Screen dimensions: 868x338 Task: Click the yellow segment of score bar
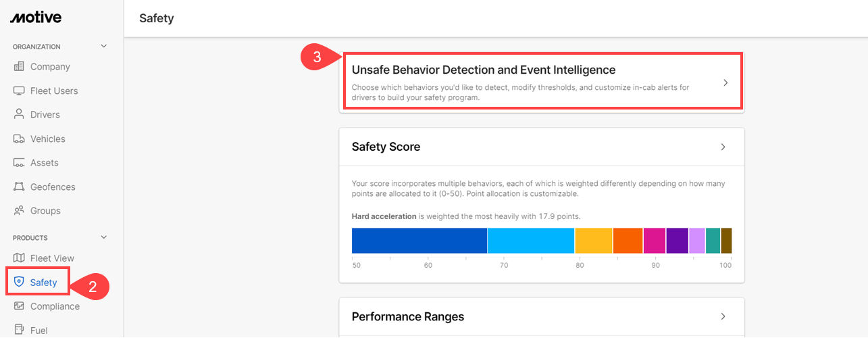click(594, 241)
